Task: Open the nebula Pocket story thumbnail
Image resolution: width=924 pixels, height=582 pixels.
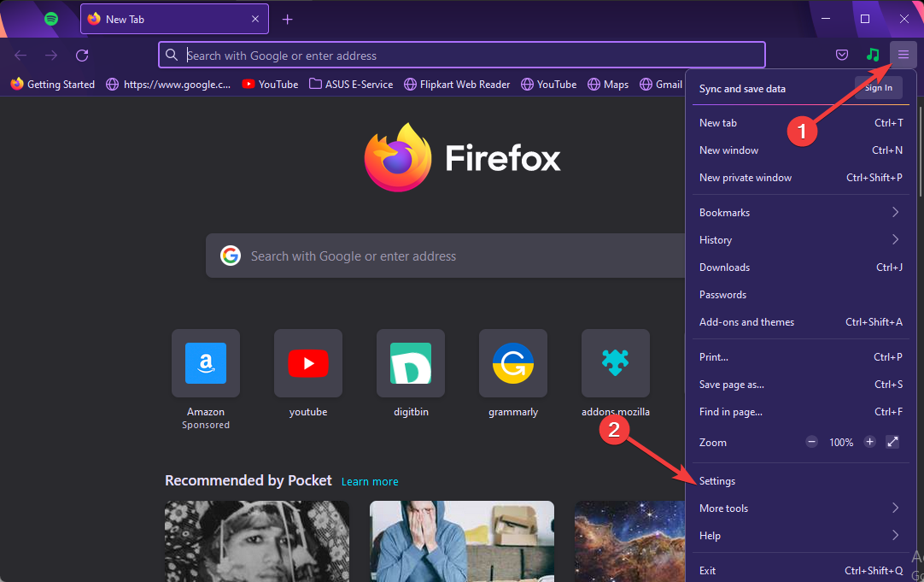Action: coord(629,541)
